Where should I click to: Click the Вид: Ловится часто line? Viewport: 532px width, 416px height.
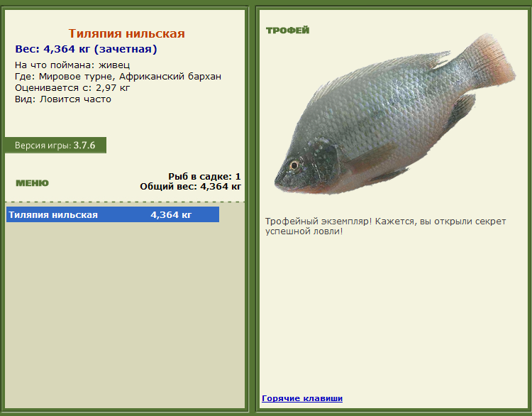coord(63,99)
